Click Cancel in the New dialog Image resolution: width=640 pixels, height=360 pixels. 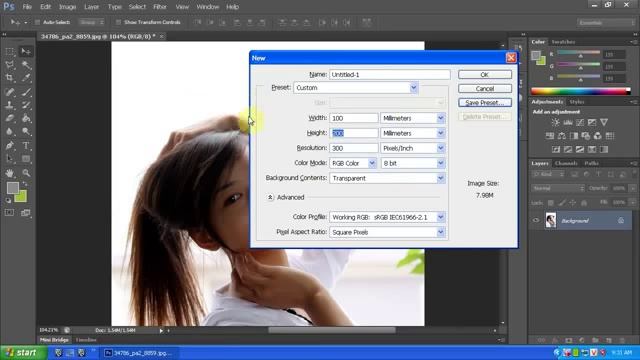pos(484,89)
